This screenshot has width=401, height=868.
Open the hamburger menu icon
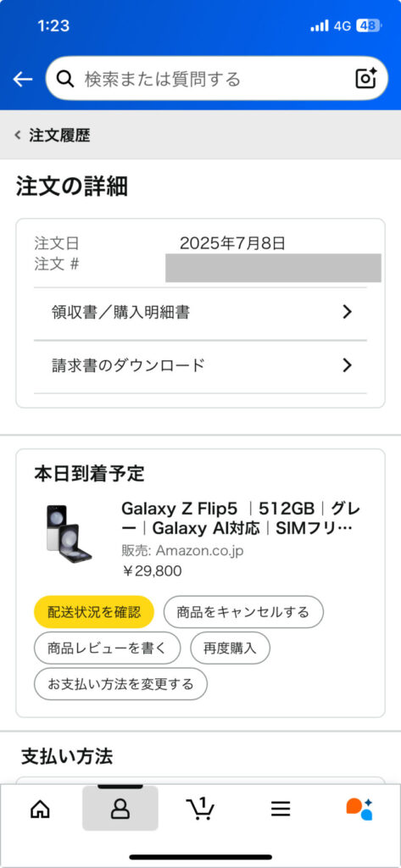pyautogui.click(x=281, y=810)
